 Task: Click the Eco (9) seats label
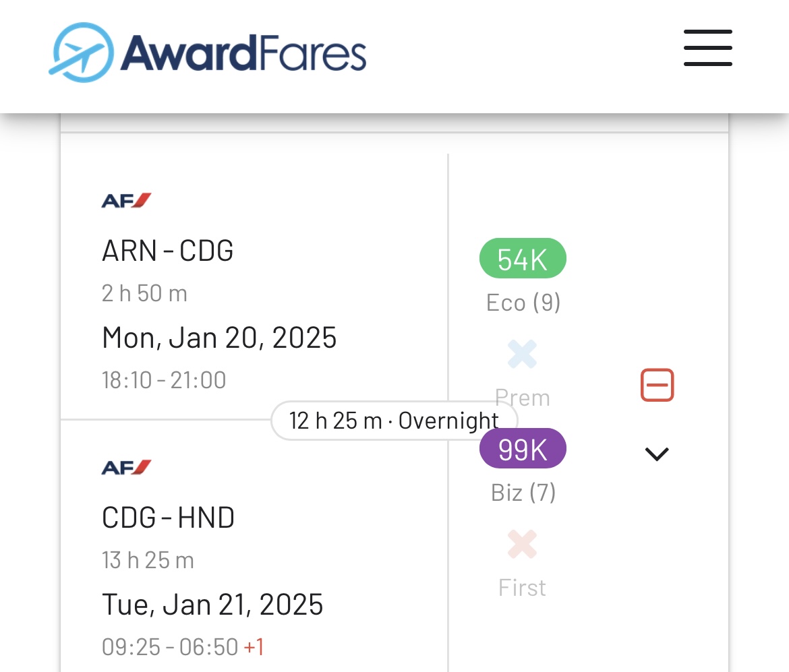pyautogui.click(x=523, y=303)
